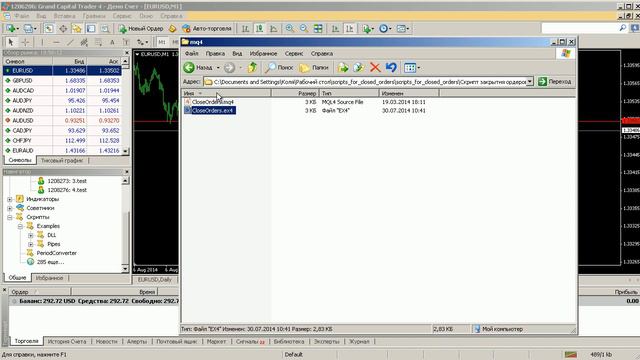Click Папки folders button in Explorer

click(314, 68)
